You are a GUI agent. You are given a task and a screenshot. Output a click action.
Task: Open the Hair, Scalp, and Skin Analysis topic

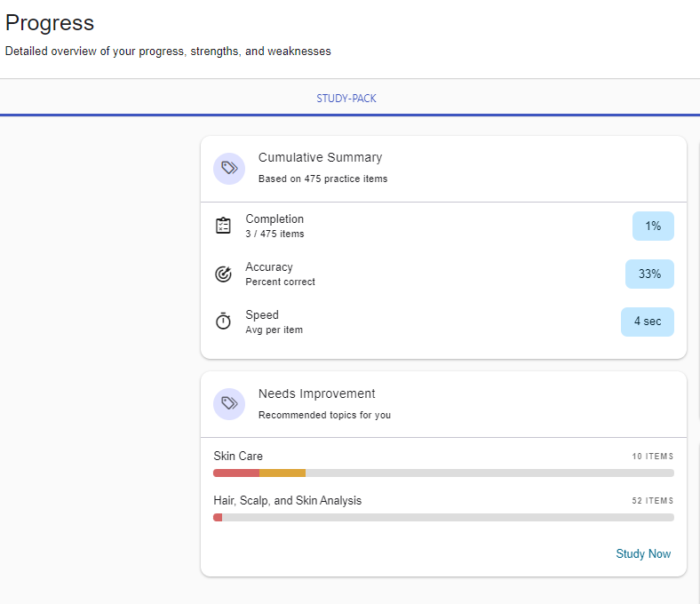(287, 501)
